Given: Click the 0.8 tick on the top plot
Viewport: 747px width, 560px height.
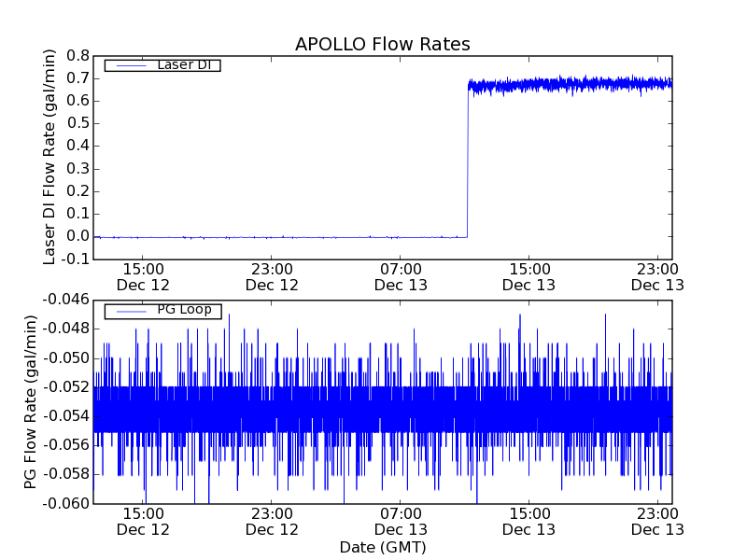Looking at the screenshot, I should pyautogui.click(x=78, y=56).
